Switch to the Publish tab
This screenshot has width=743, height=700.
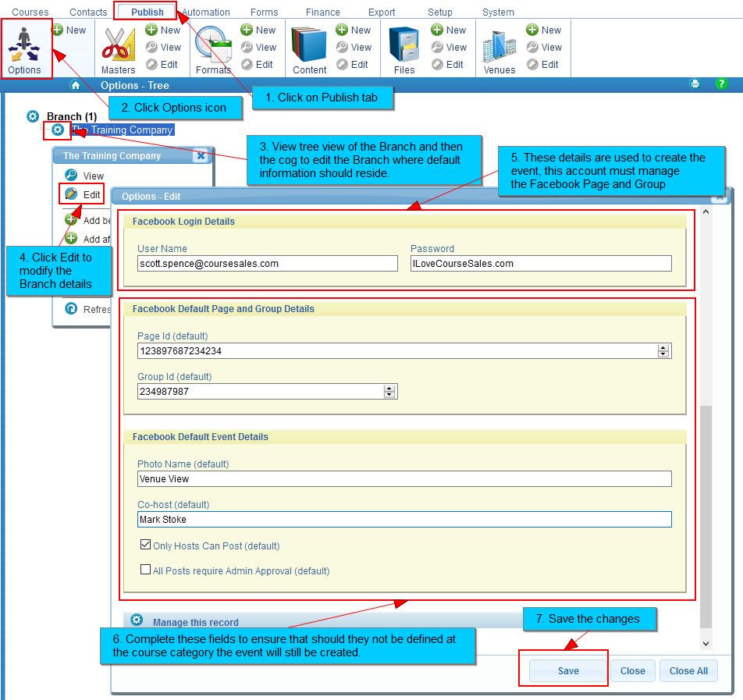point(148,12)
